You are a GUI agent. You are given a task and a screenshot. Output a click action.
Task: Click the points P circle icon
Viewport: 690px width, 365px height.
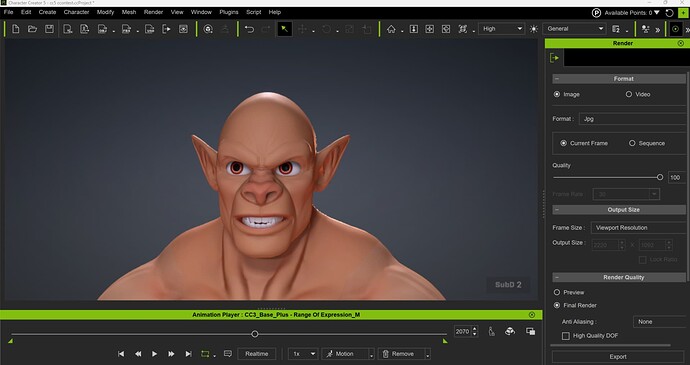click(596, 13)
